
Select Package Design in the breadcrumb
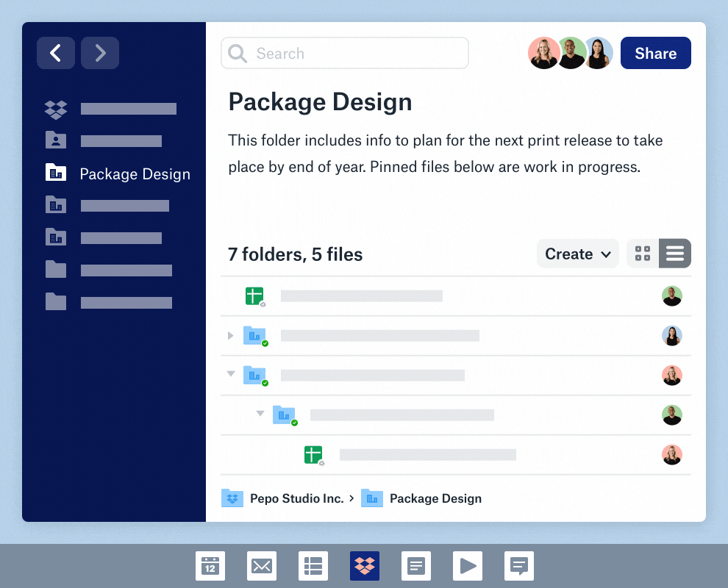tap(435, 498)
